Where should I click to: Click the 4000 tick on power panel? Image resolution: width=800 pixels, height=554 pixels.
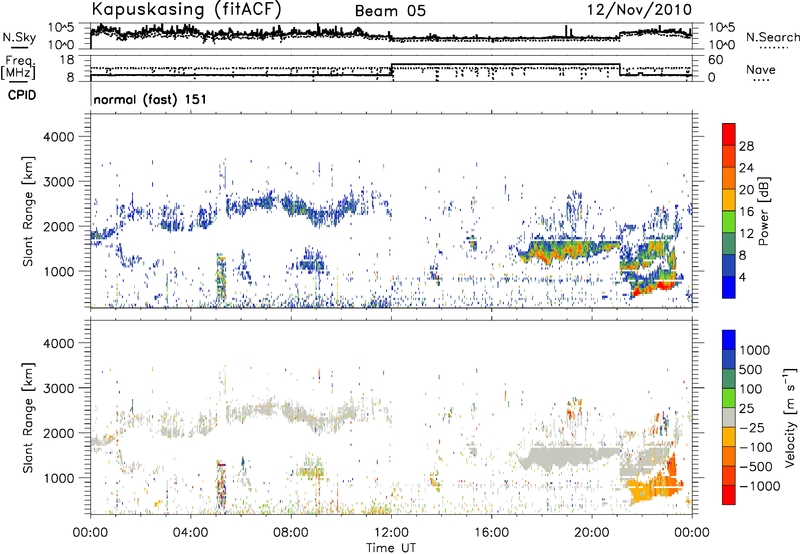58,137
